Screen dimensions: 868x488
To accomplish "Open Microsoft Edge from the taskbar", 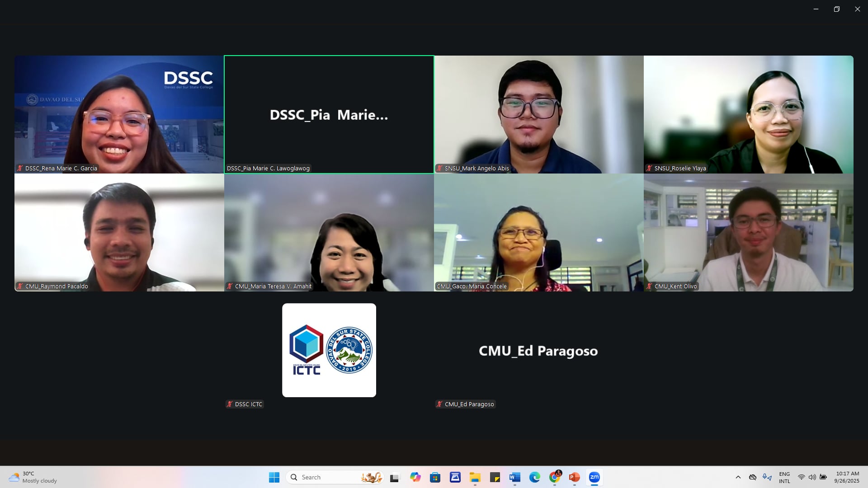I will pyautogui.click(x=534, y=477).
